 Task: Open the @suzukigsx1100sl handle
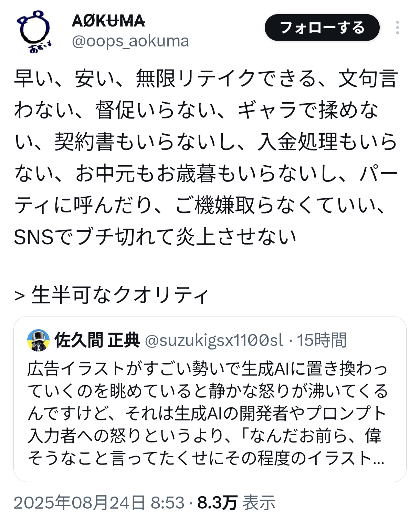tap(214, 340)
